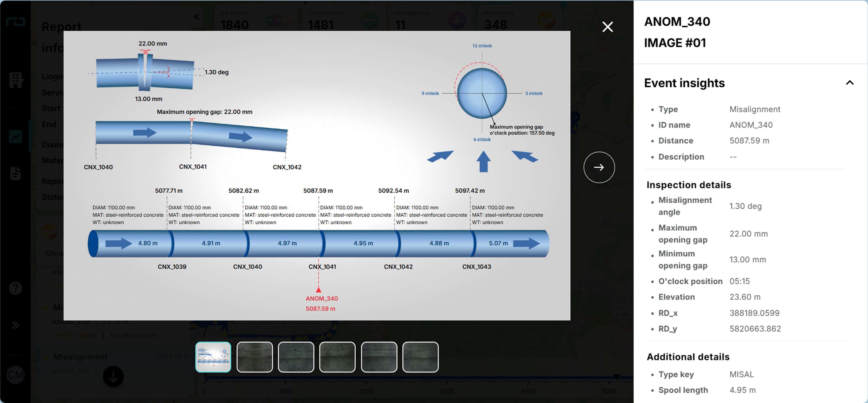Click the round down arrow button

click(113, 377)
